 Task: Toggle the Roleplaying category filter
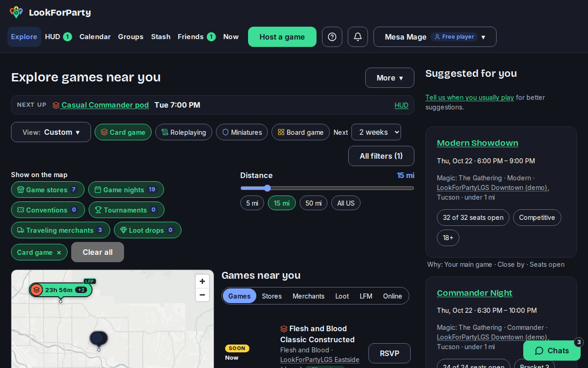click(184, 132)
